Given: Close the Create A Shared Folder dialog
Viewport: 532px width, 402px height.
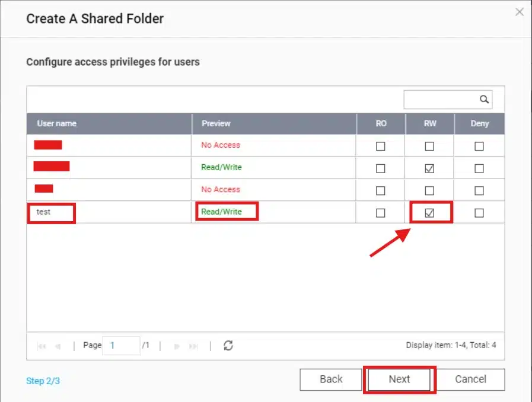Looking at the screenshot, I should pyautogui.click(x=520, y=12).
